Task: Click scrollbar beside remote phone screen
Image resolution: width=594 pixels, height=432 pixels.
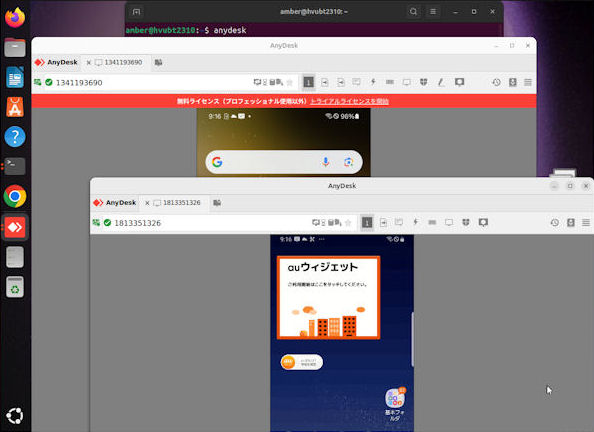Action: pyautogui.click(x=412, y=339)
